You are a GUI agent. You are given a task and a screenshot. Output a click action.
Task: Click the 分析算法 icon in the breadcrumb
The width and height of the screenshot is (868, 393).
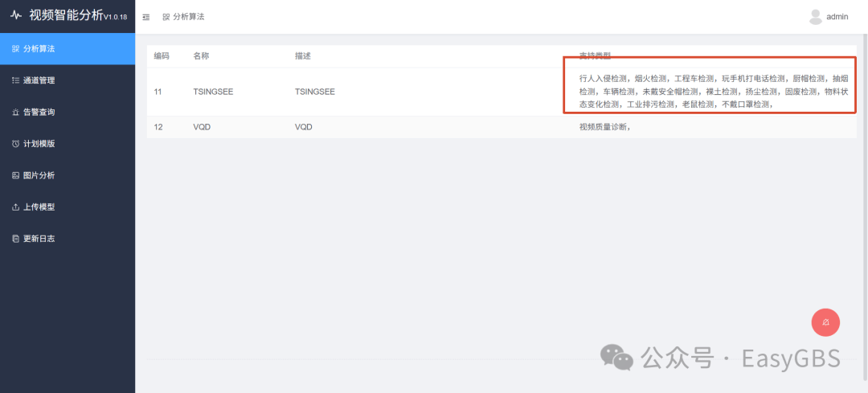tap(166, 17)
